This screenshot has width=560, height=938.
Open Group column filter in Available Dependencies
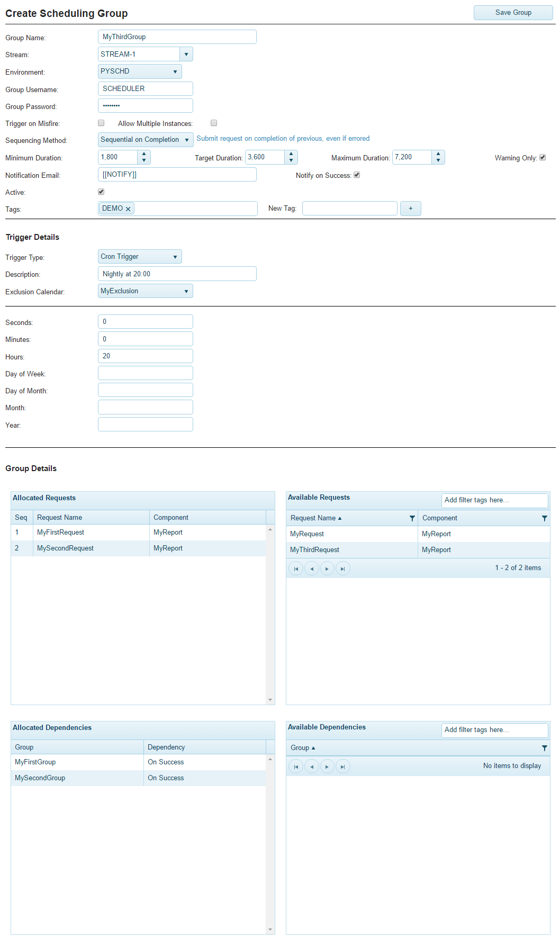(x=544, y=748)
